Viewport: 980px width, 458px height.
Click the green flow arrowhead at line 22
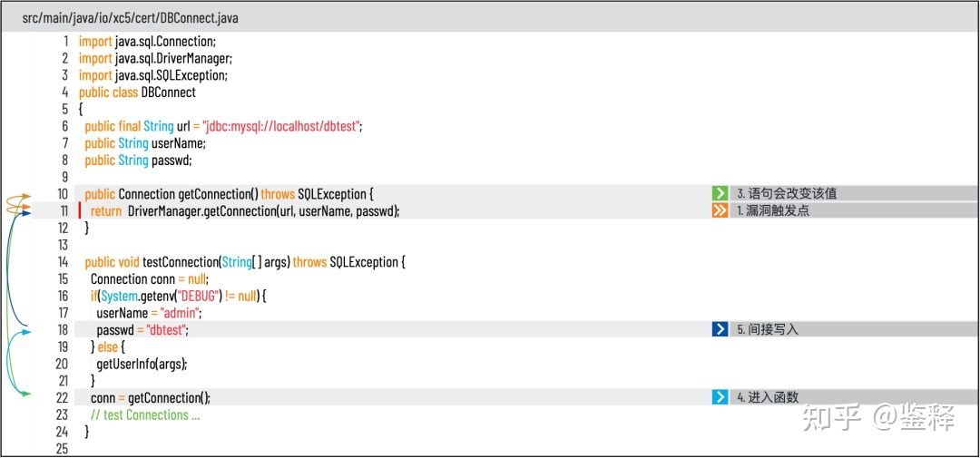tap(26, 394)
